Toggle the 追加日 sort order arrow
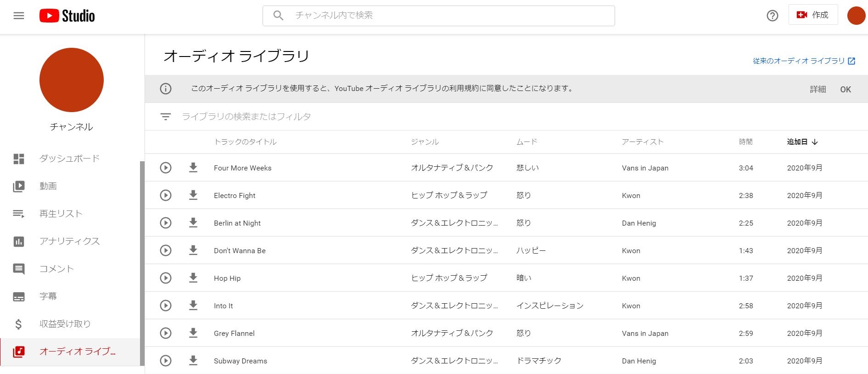The height and width of the screenshot is (374, 868). 815,142
